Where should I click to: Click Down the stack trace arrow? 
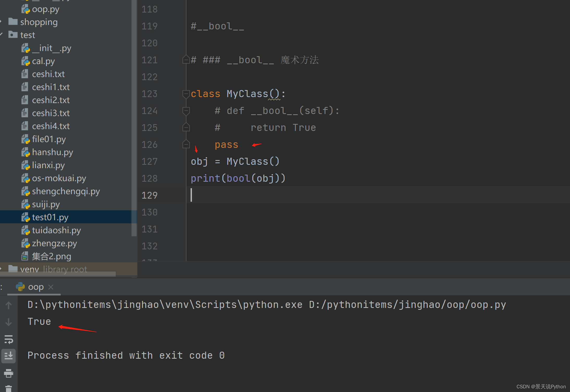click(9, 322)
